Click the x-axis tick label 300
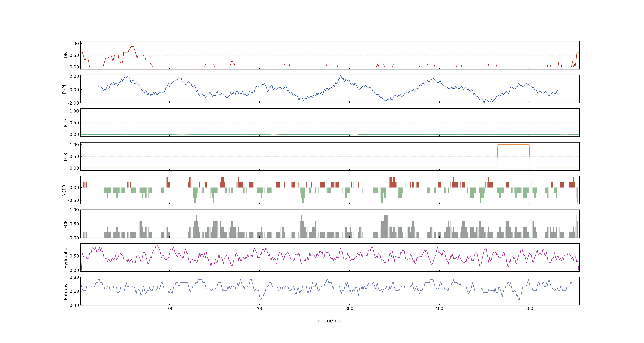 [x=349, y=309]
